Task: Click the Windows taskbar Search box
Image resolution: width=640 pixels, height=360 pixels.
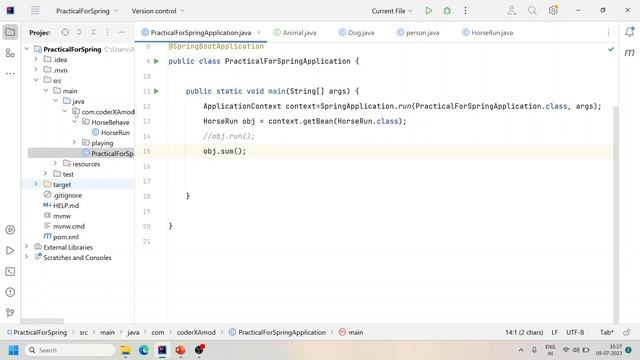Action: point(70,350)
